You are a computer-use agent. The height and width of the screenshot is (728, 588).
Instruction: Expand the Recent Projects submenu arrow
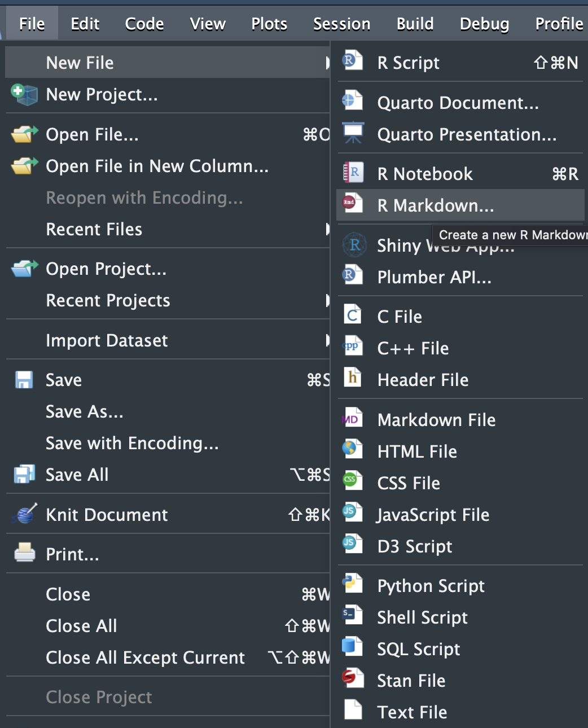click(327, 300)
